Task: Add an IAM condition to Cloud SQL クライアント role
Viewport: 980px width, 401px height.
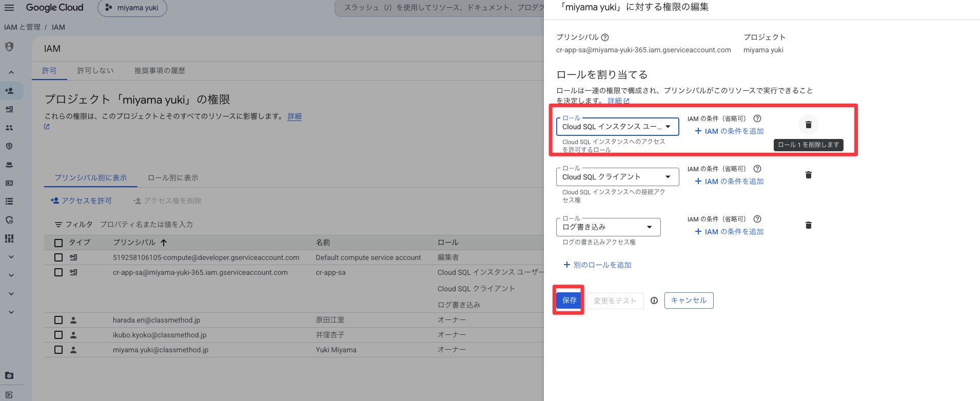Action: (729, 182)
